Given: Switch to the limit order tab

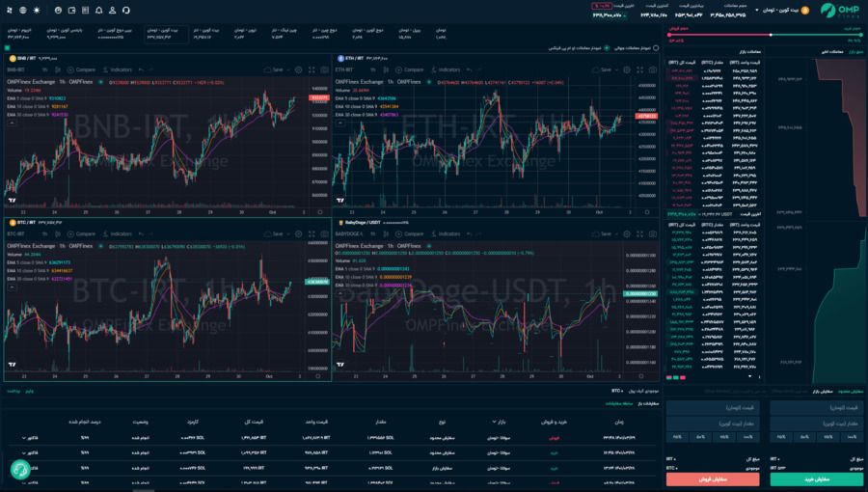Looking at the screenshot, I should 852,391.
